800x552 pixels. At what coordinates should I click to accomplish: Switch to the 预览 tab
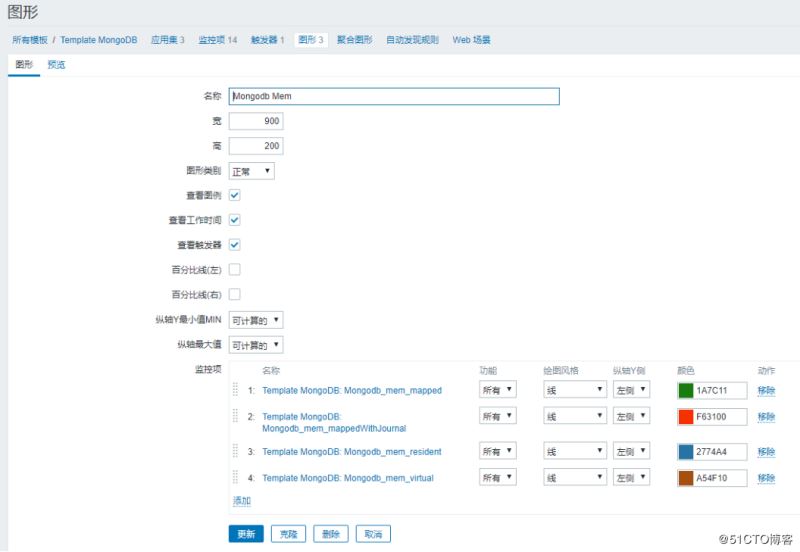pos(57,65)
